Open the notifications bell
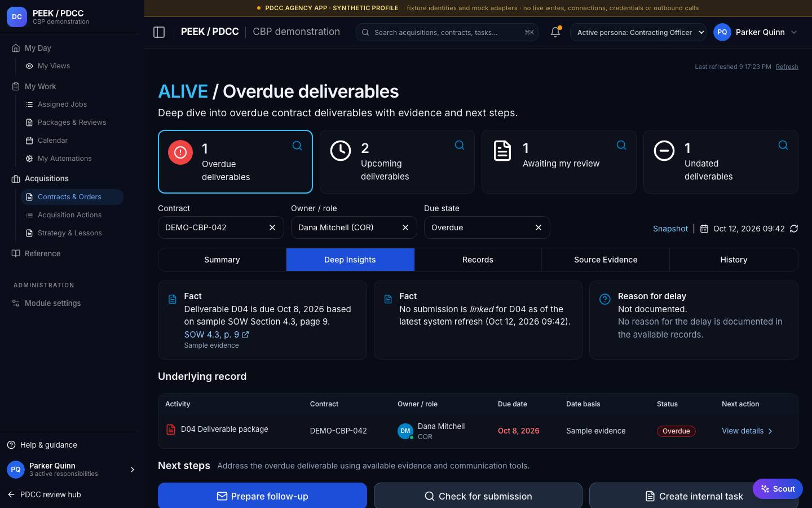Image resolution: width=812 pixels, height=508 pixels. tap(555, 32)
